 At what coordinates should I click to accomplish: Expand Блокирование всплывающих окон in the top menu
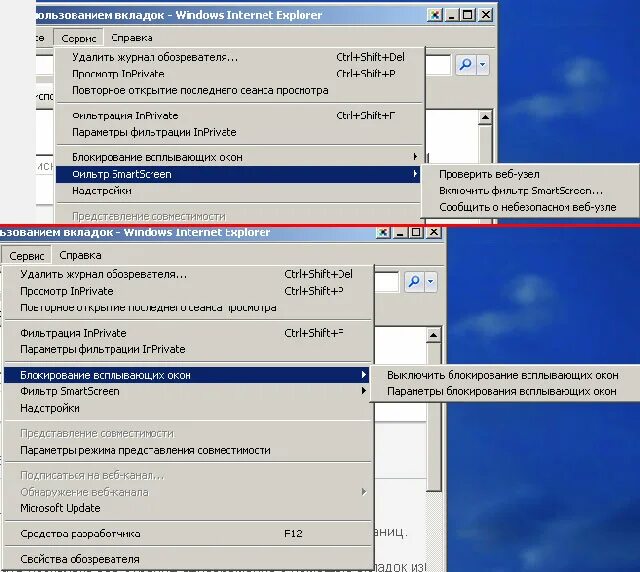click(x=239, y=157)
